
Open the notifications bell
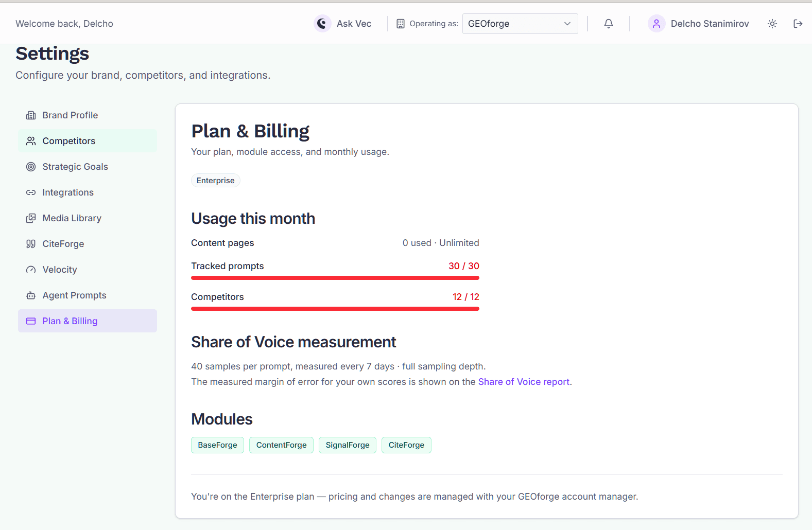pyautogui.click(x=609, y=24)
